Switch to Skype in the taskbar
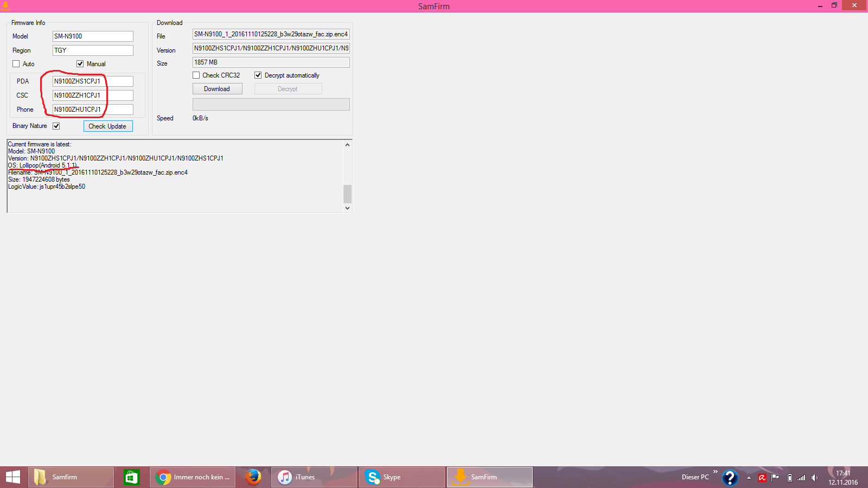The width and height of the screenshot is (868, 488). [x=402, y=477]
